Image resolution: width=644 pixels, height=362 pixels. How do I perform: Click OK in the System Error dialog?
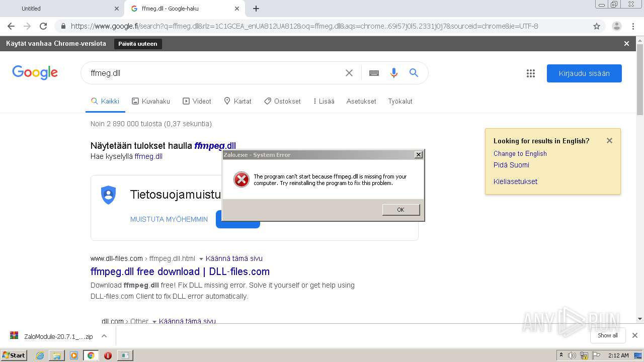pyautogui.click(x=400, y=210)
